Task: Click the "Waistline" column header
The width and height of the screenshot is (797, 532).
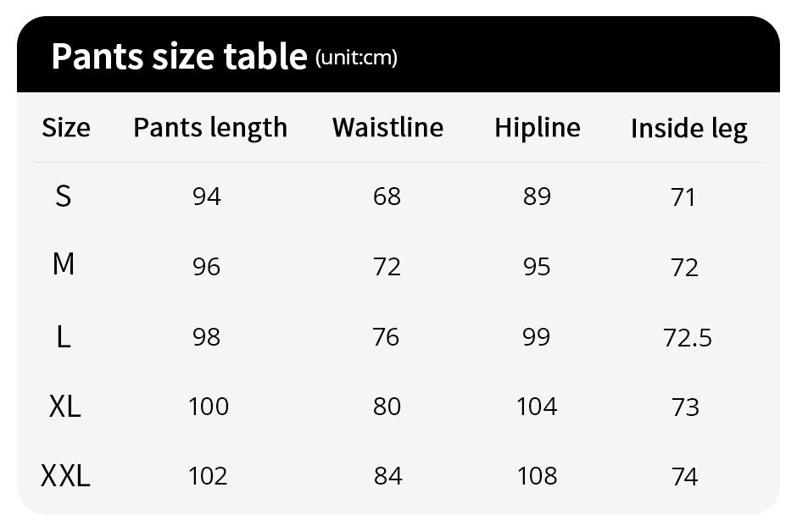Action: pyautogui.click(x=387, y=128)
